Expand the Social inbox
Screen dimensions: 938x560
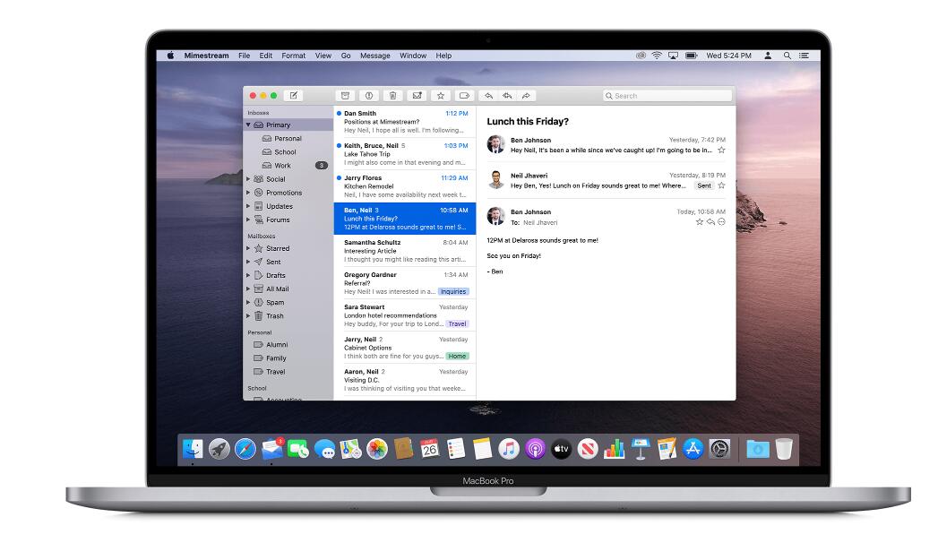pyautogui.click(x=248, y=179)
